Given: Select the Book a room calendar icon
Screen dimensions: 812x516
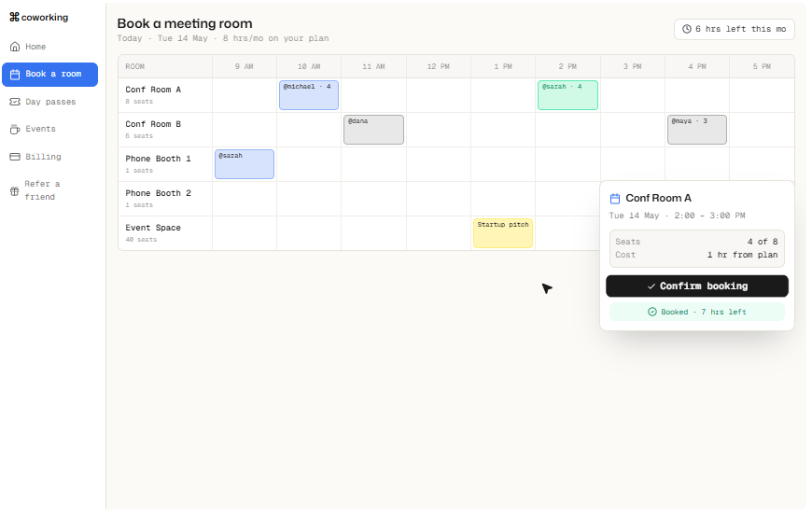Looking at the screenshot, I should coord(15,75).
